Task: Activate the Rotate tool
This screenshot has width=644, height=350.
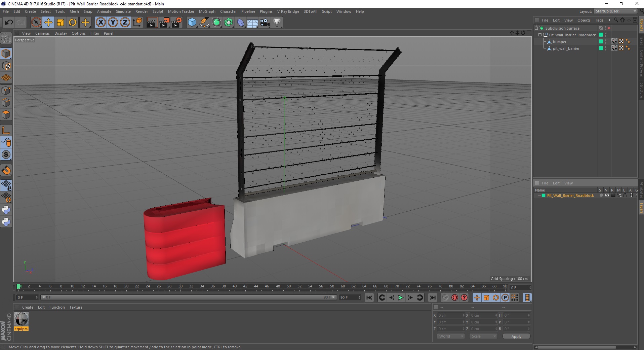Action: point(73,23)
